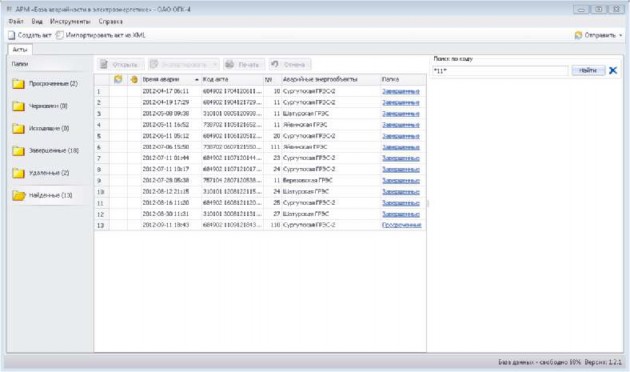Click the yellow status column header icon
The height and width of the screenshot is (372, 630).
[134, 80]
